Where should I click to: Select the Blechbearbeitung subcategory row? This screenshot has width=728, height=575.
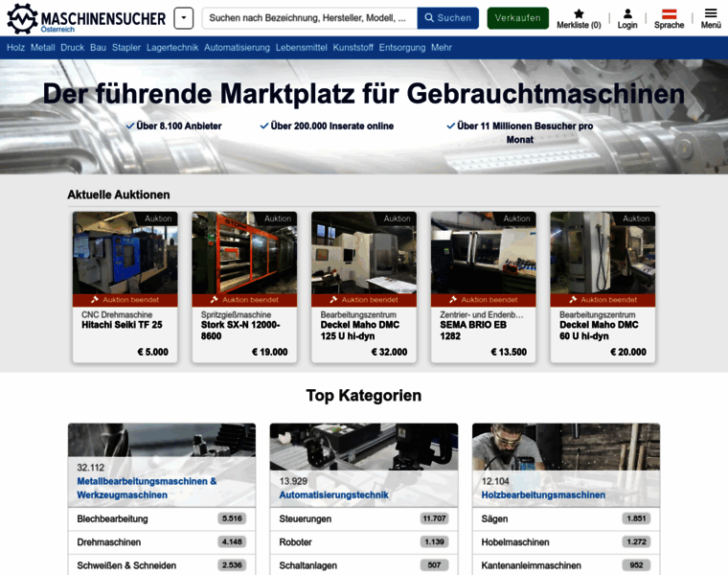click(x=162, y=518)
